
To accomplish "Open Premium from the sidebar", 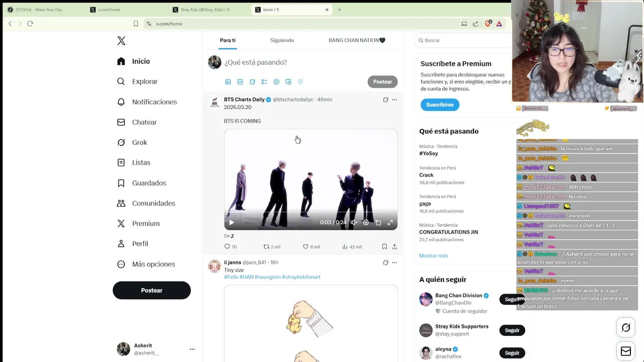I will [x=138, y=223].
